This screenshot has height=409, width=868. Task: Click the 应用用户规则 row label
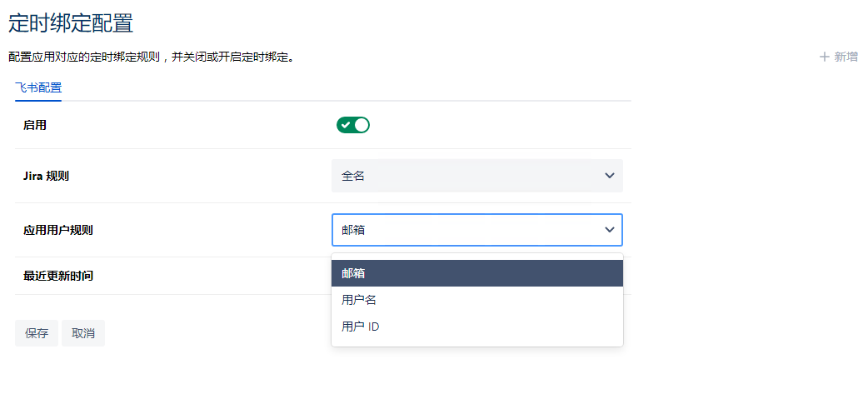57,230
